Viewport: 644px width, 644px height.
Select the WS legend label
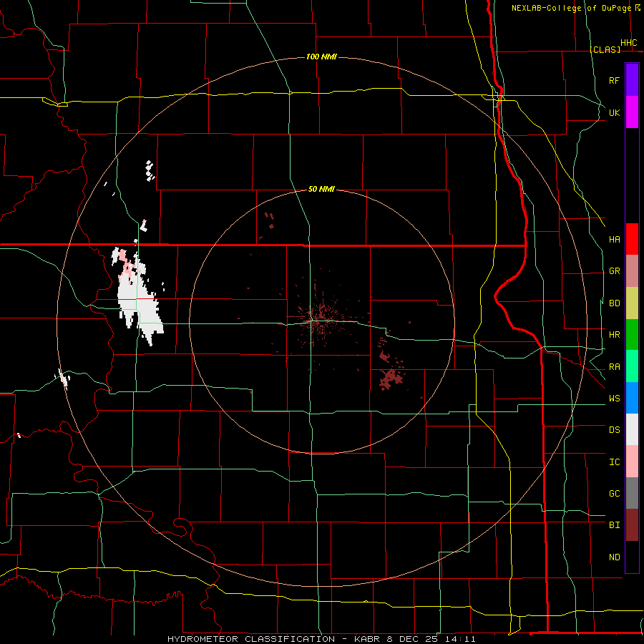614,399
